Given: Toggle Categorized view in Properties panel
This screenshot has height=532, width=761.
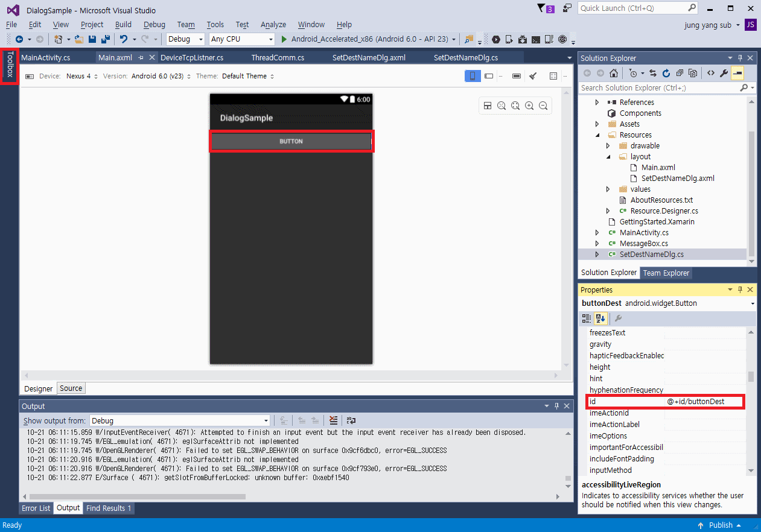Looking at the screenshot, I should pyautogui.click(x=587, y=318).
